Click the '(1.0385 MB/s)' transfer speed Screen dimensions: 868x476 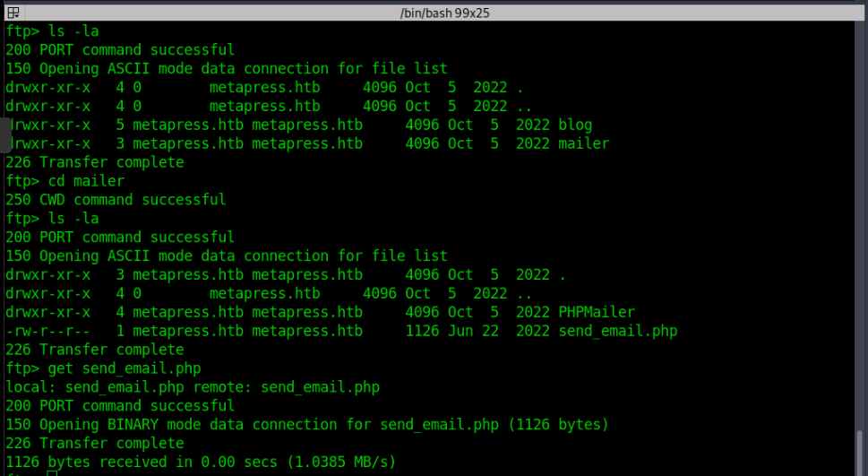341,462
